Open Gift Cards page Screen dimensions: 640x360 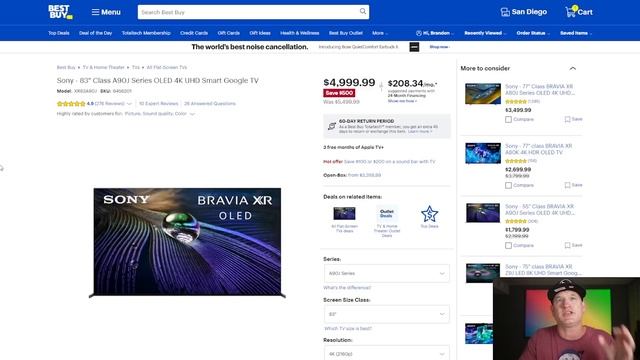(x=229, y=33)
